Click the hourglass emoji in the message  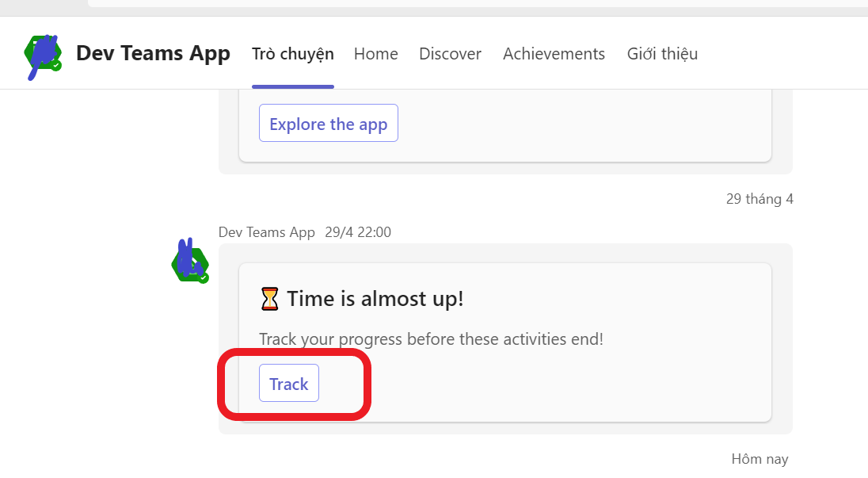pos(269,298)
